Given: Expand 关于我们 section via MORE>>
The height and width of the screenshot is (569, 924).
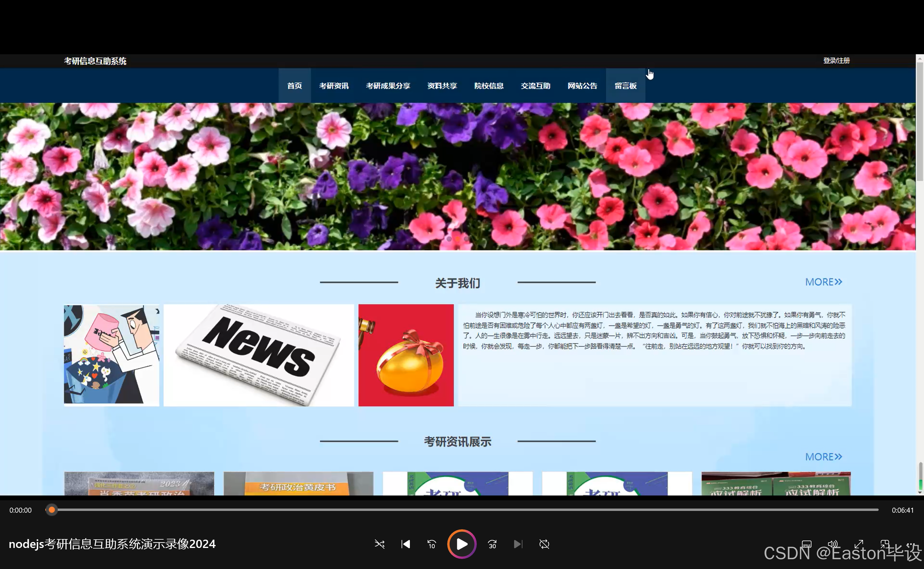Looking at the screenshot, I should tap(824, 282).
